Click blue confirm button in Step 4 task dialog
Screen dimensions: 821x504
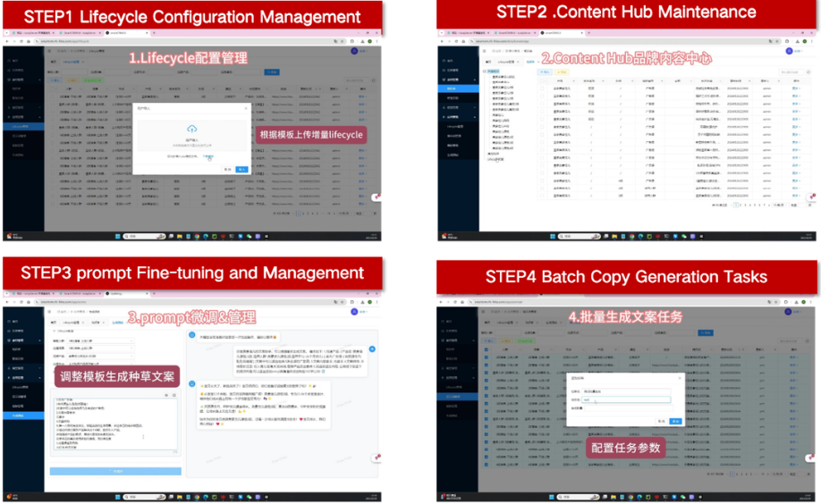[676, 420]
